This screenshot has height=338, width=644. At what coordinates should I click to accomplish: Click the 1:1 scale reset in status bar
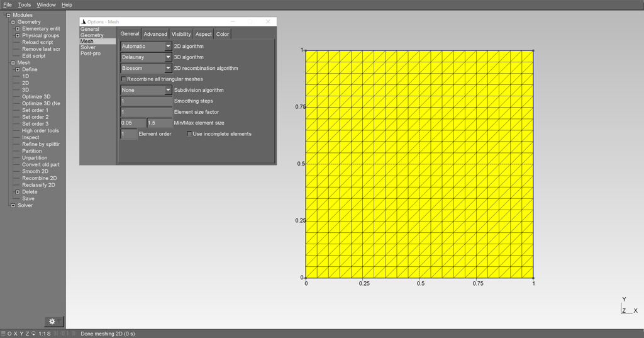coord(42,334)
